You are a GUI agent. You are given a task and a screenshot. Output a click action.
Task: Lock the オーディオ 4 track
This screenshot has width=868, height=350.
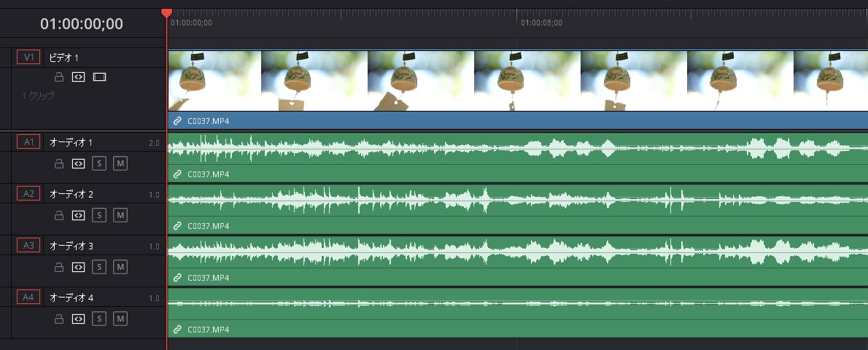60,319
